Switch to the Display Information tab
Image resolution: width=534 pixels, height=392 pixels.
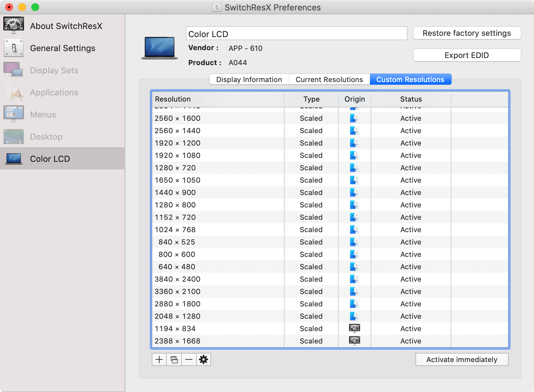[249, 79]
